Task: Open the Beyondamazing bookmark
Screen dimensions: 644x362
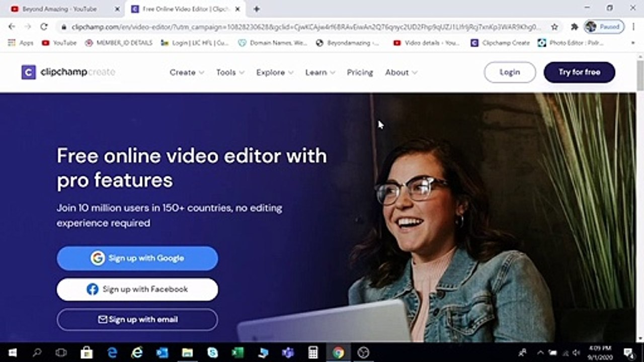Action: click(x=347, y=43)
